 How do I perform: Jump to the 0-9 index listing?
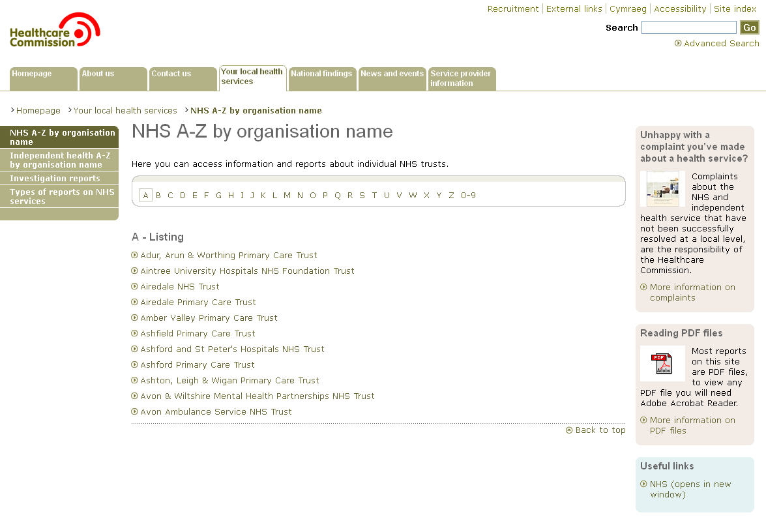[x=468, y=196]
